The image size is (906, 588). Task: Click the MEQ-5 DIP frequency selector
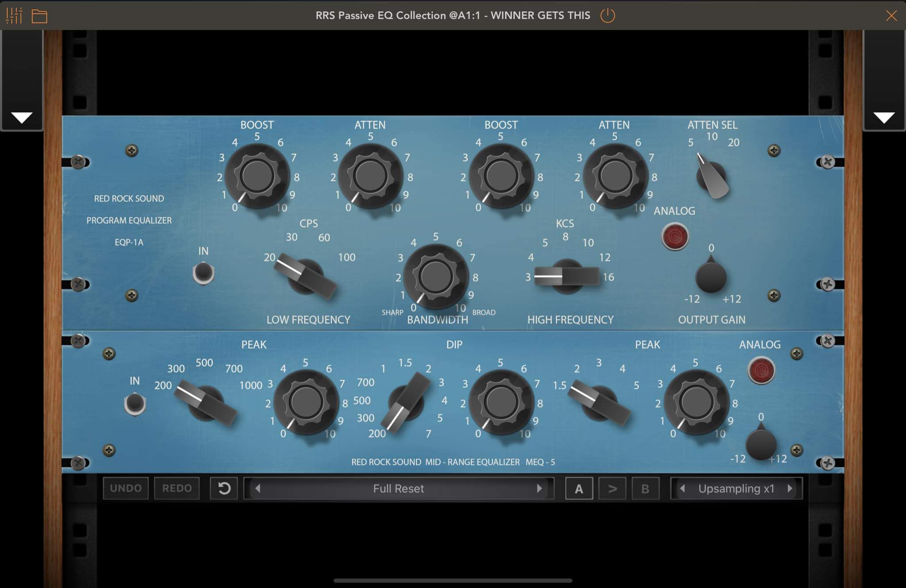(406, 402)
